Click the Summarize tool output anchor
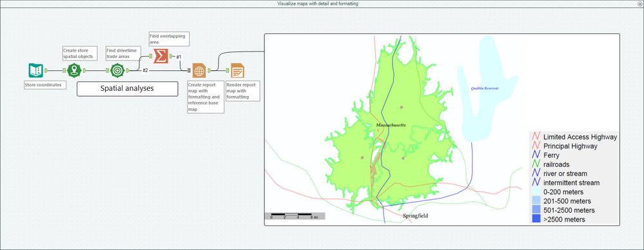 click(171, 56)
